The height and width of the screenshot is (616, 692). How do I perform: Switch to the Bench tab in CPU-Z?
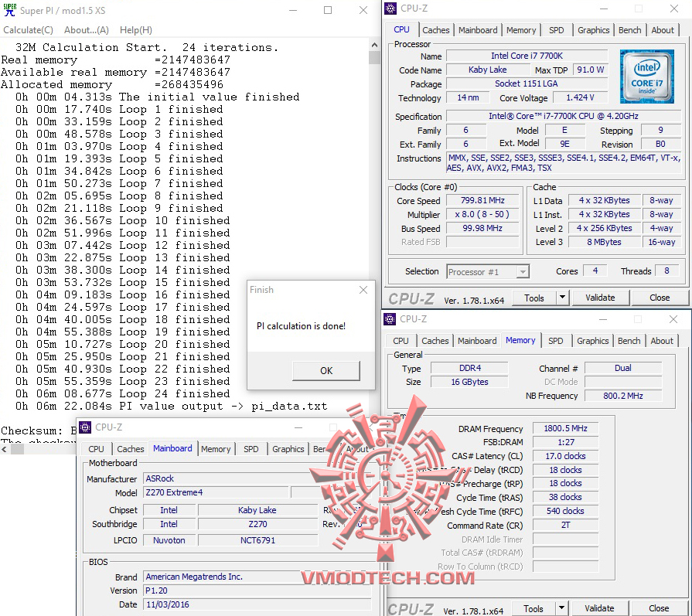coord(629,29)
